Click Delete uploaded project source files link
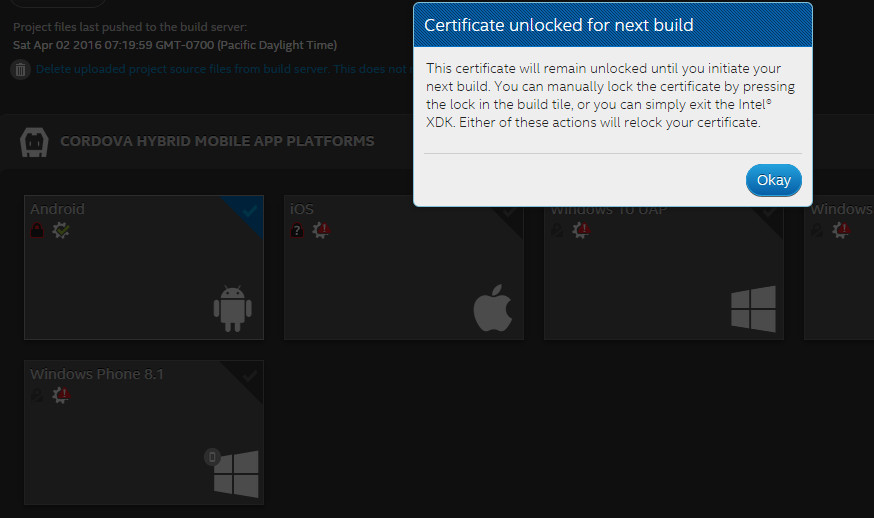The height and width of the screenshot is (518, 874). (x=224, y=69)
